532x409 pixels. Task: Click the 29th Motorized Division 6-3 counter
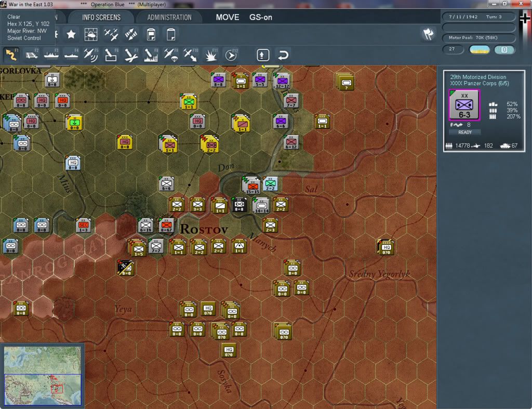pos(464,105)
